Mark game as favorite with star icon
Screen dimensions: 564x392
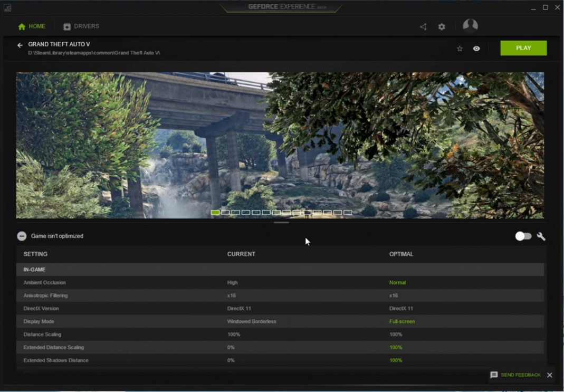coord(460,49)
